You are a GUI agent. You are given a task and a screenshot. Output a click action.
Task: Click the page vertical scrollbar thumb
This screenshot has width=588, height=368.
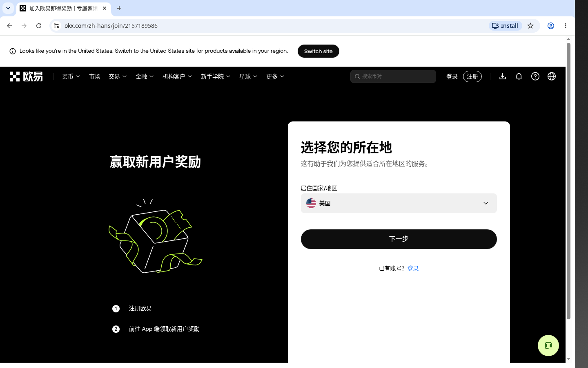568,181
